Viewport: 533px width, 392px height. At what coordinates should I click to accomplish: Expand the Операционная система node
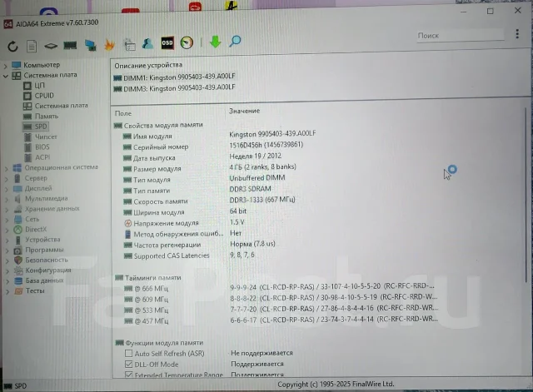[6, 168]
